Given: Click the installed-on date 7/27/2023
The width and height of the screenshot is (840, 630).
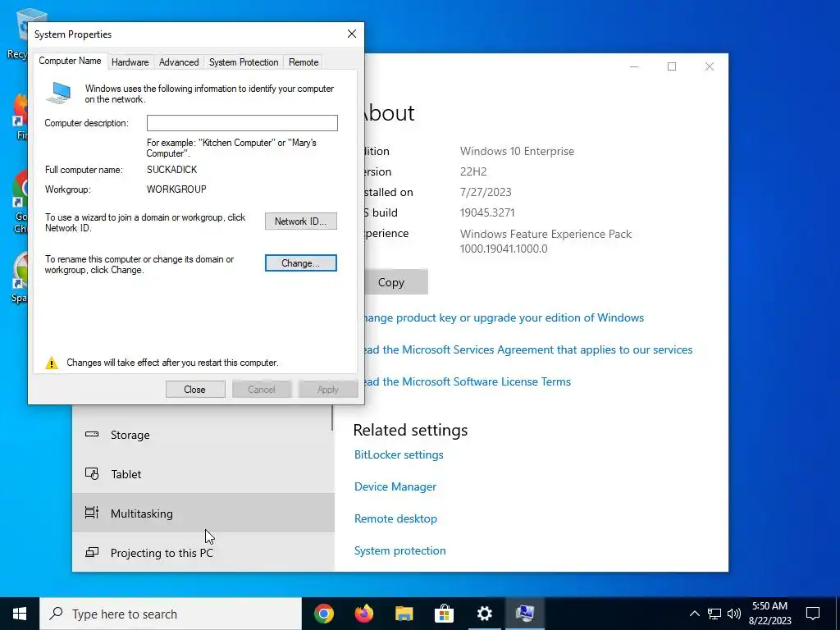Looking at the screenshot, I should click(x=486, y=192).
